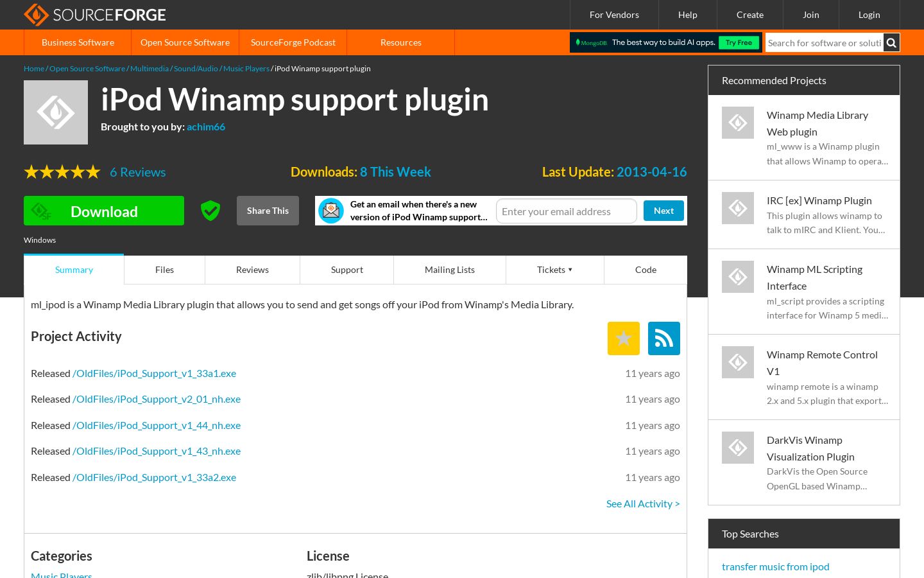Viewport: 924px width, 578px height.
Task: Click the Winamp Media Library Web plugin icon
Action: (738, 123)
